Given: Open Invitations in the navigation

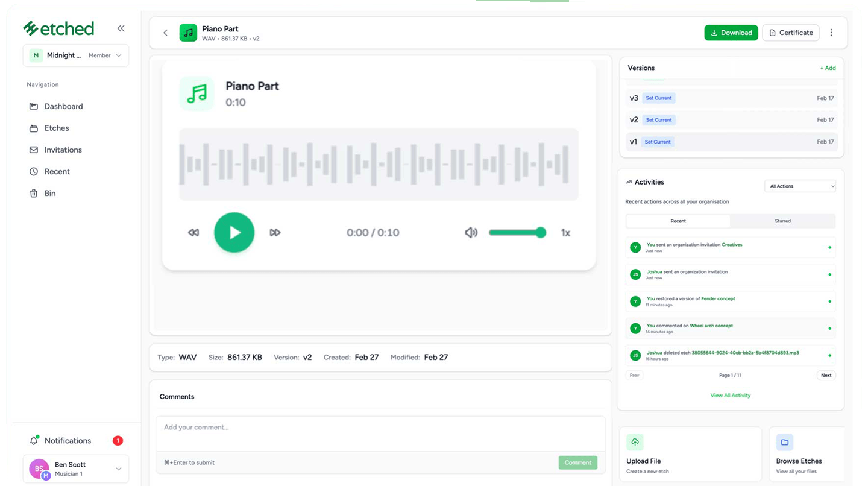Looking at the screenshot, I should click(x=63, y=150).
